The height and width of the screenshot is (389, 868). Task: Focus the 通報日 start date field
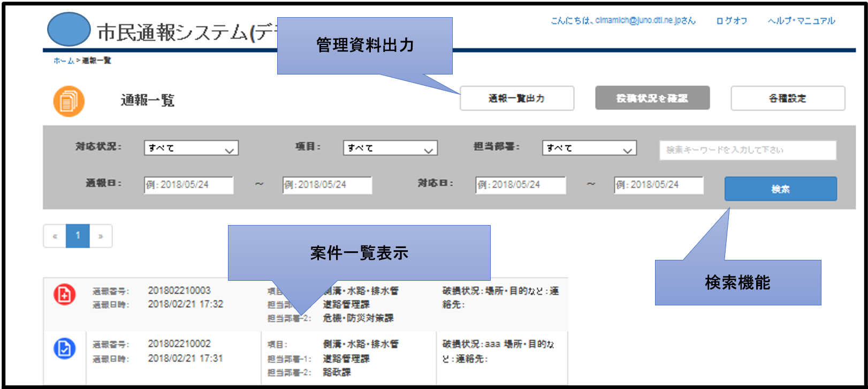pyautogui.click(x=188, y=185)
